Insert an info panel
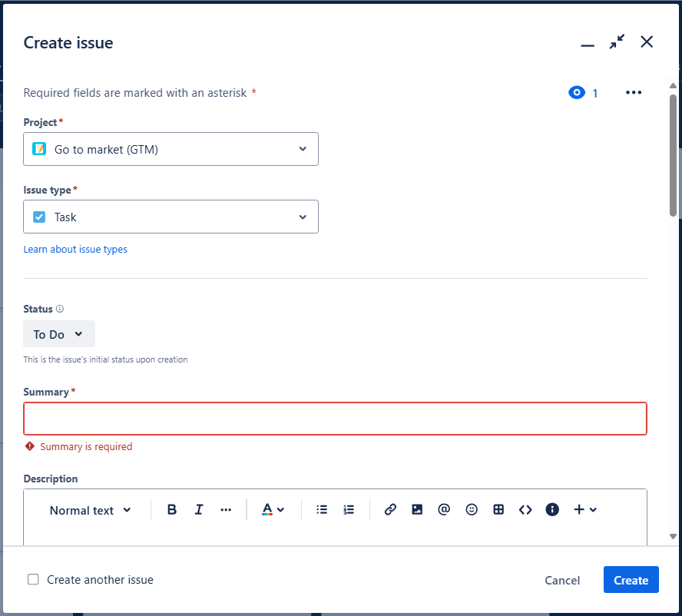Screen dimensions: 682x616 (x=552, y=510)
